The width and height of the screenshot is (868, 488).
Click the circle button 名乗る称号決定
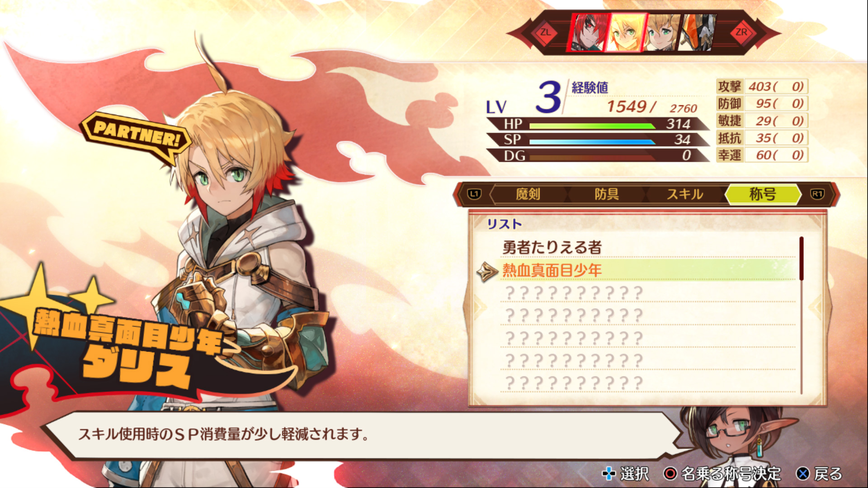tap(722, 474)
